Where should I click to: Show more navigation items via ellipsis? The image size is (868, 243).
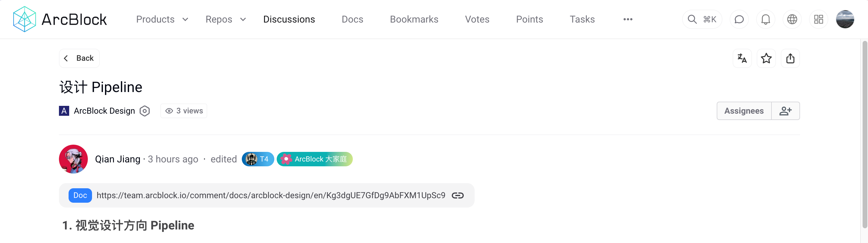628,19
